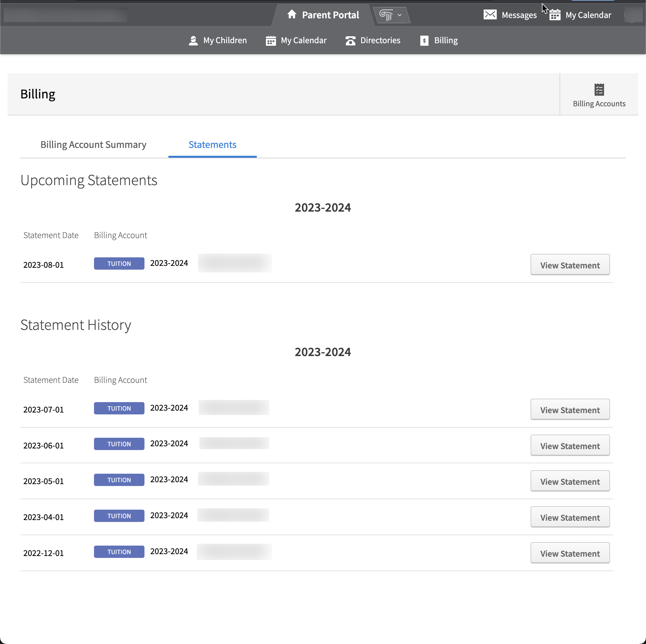Click the 2023-06-01 statement date
Viewport: 646px width, 644px height.
click(x=44, y=446)
